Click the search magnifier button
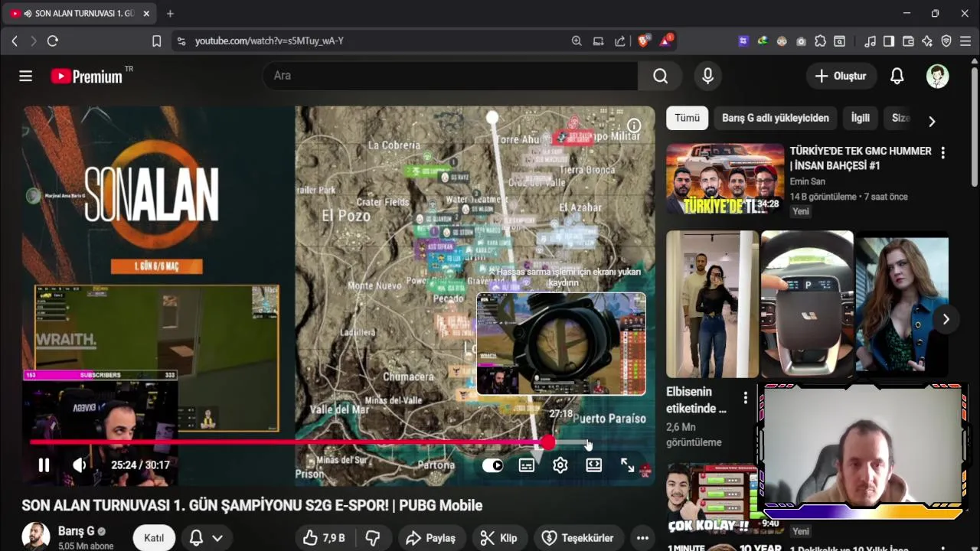Screen dimensions: 980x551 pyautogui.click(x=660, y=76)
